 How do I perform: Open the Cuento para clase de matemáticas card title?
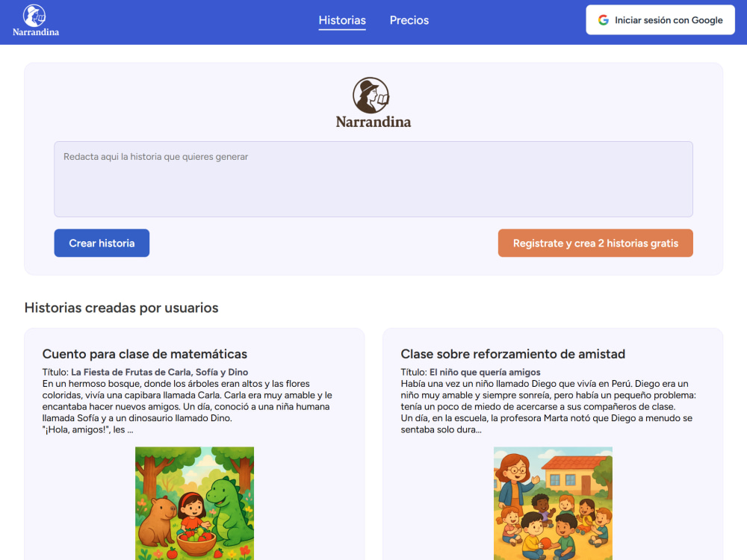click(145, 354)
